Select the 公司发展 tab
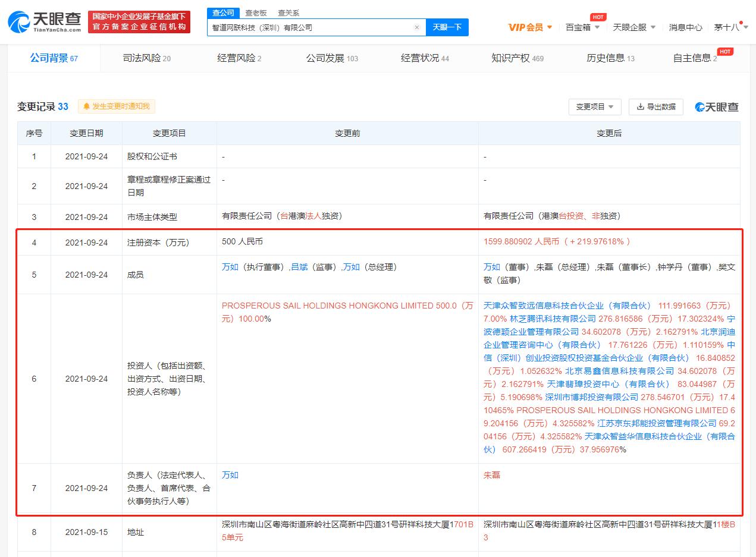This screenshot has width=756, height=557. 332,58
